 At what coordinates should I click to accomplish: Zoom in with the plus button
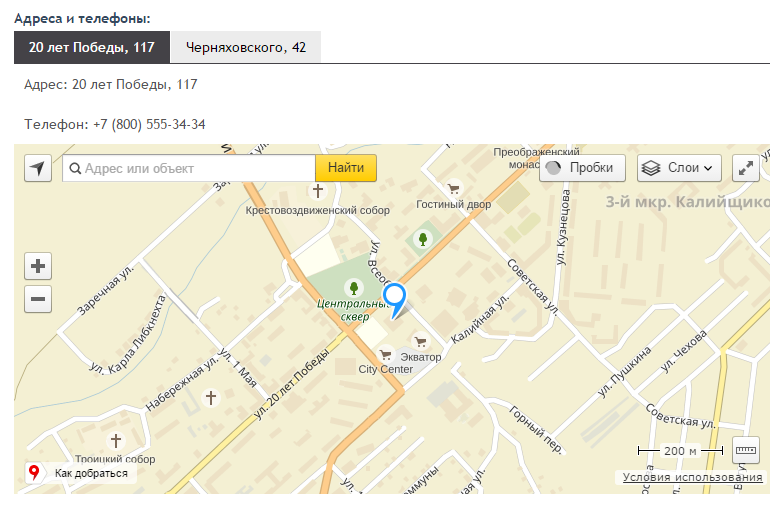click(38, 266)
